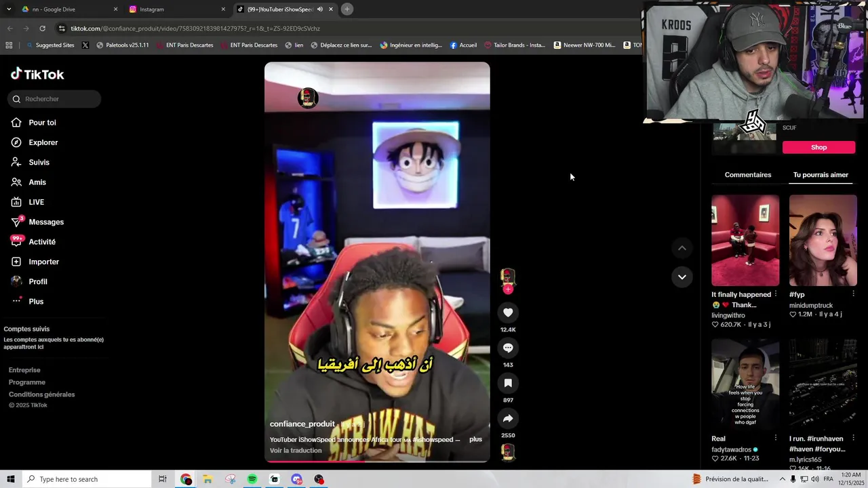Click the tiktok.com address bar
The width and height of the screenshot is (868, 488).
(339, 28)
